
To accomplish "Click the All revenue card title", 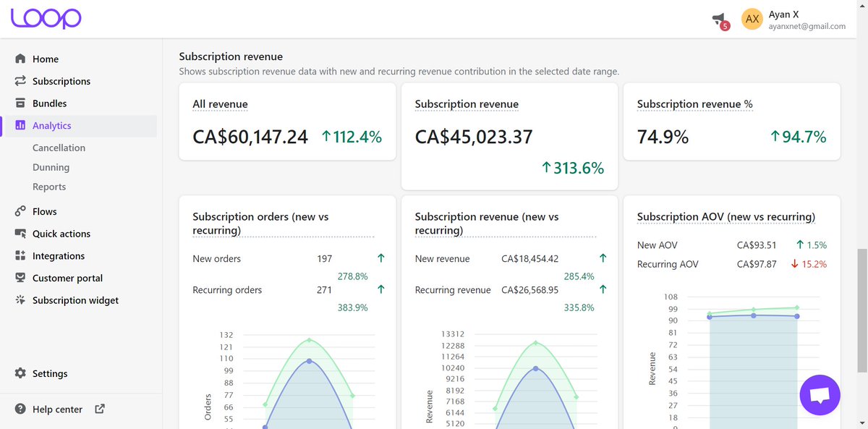I will [220, 104].
